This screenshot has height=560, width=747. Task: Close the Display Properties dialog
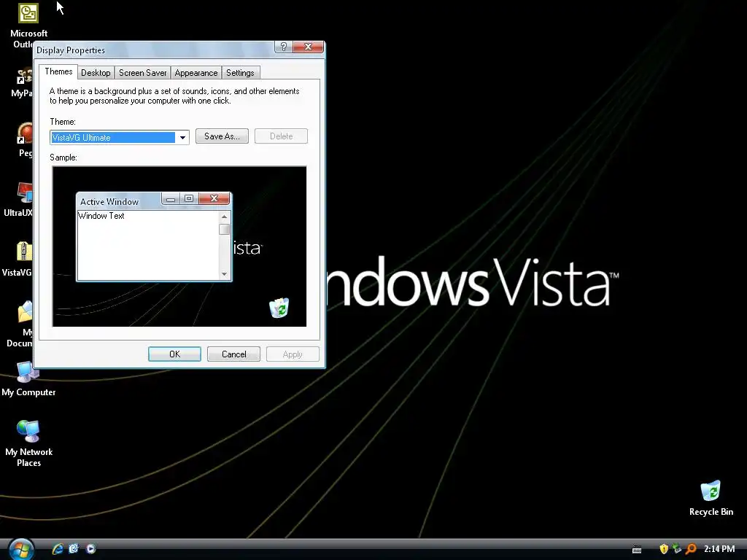(309, 47)
